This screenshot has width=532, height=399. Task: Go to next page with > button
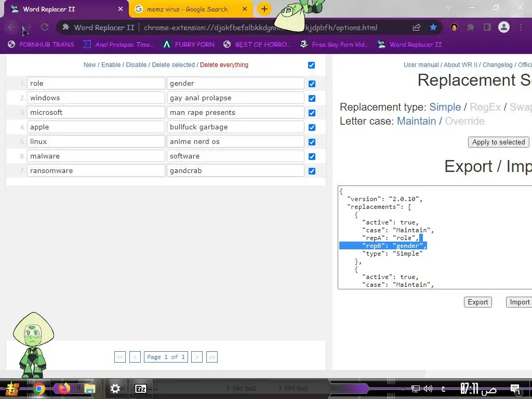197,357
